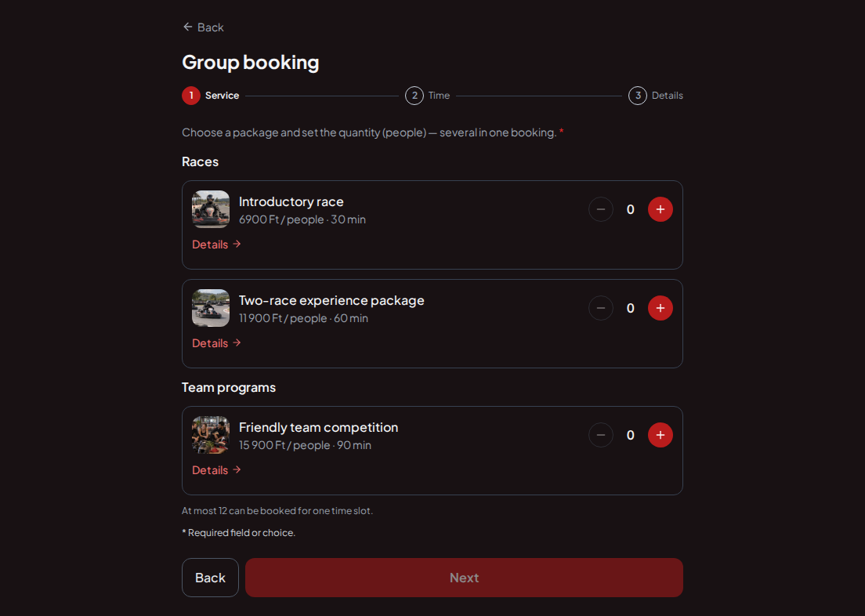Viewport: 865px width, 616px height.
Task: Click the 'Friendly team competition' title
Action: pos(318,427)
